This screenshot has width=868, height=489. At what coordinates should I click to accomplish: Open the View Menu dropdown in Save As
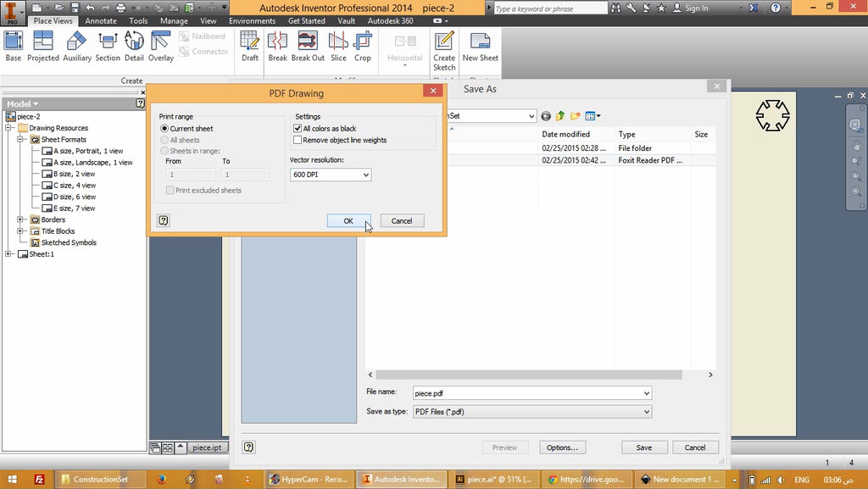[x=593, y=115]
